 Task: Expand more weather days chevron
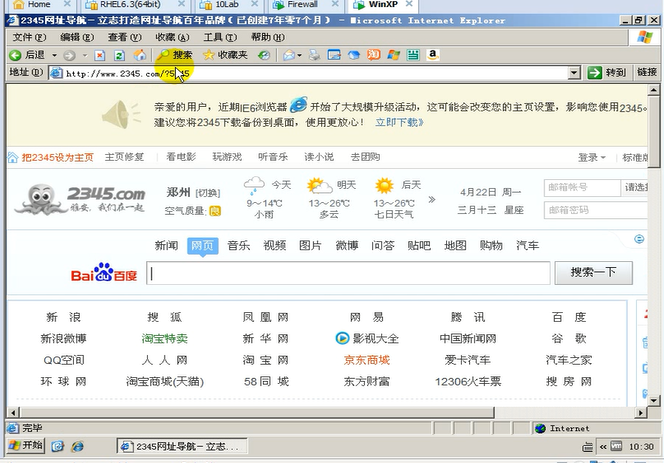click(432, 199)
